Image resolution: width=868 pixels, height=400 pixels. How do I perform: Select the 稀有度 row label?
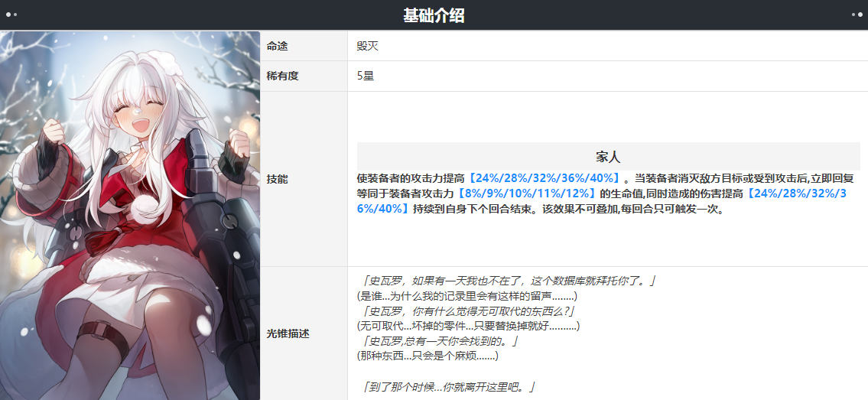[x=282, y=76]
